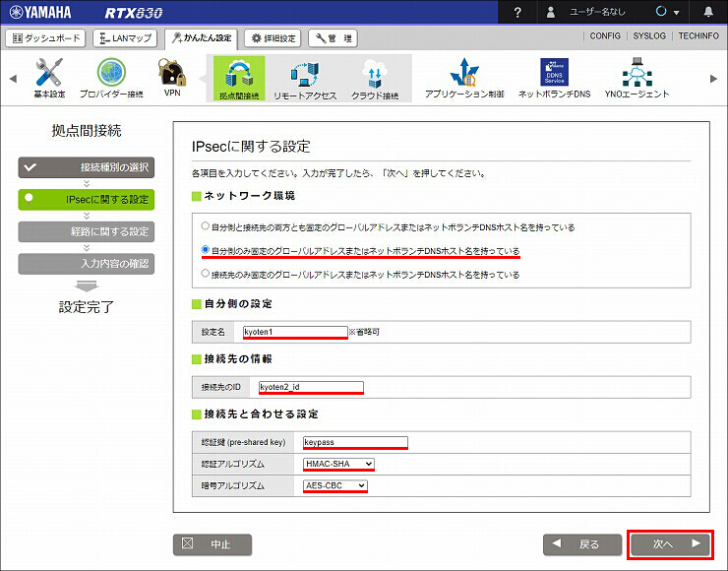Select radio: both sides have fixed global address
The width and height of the screenshot is (728, 571).
[x=206, y=226]
